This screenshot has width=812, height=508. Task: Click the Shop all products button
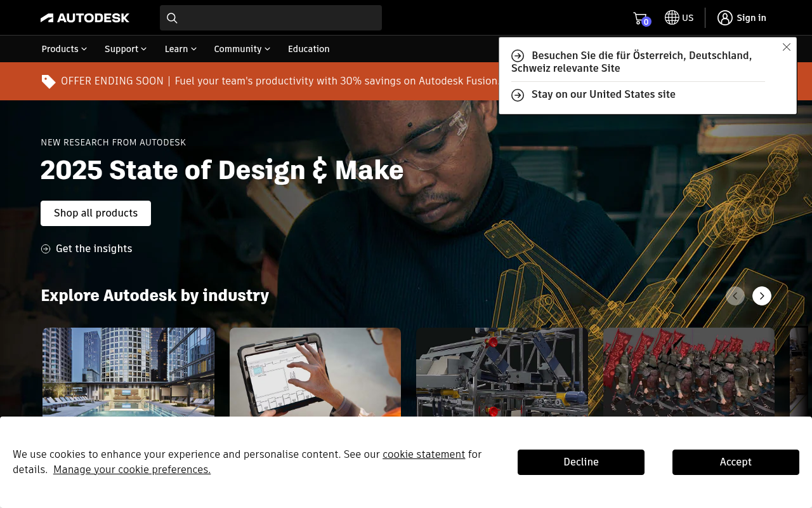pos(96,213)
